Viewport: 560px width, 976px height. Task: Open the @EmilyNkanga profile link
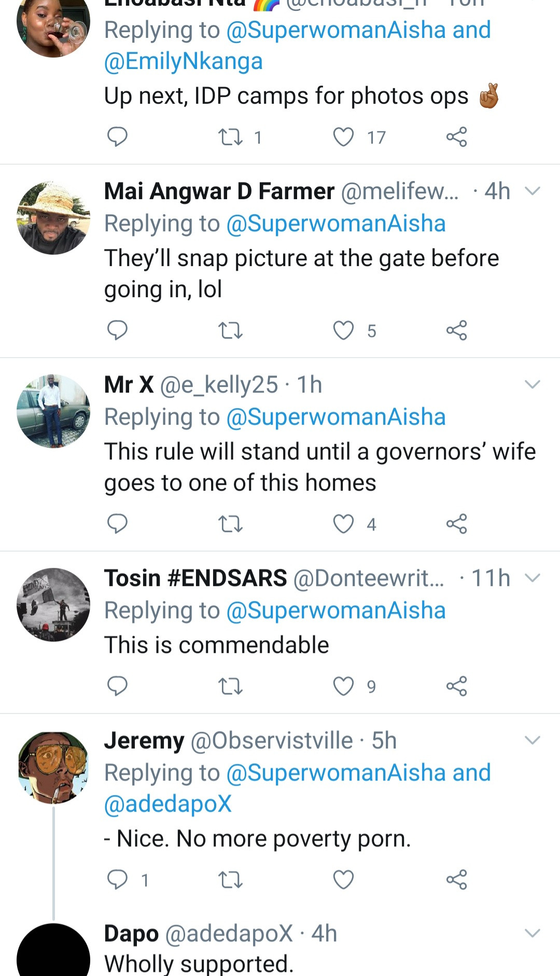tap(184, 61)
